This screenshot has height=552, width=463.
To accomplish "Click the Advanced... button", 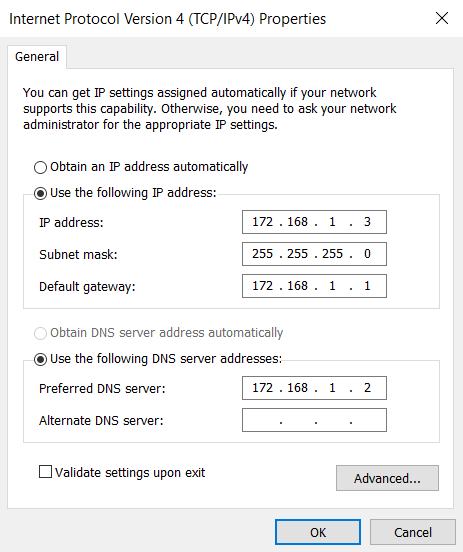I will tap(387, 478).
